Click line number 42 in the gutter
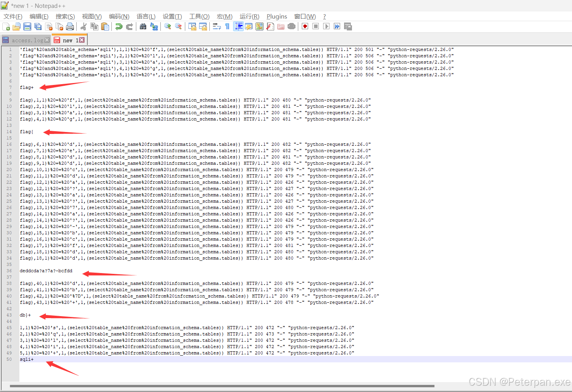Screen dimensions: 572x392 (9, 309)
